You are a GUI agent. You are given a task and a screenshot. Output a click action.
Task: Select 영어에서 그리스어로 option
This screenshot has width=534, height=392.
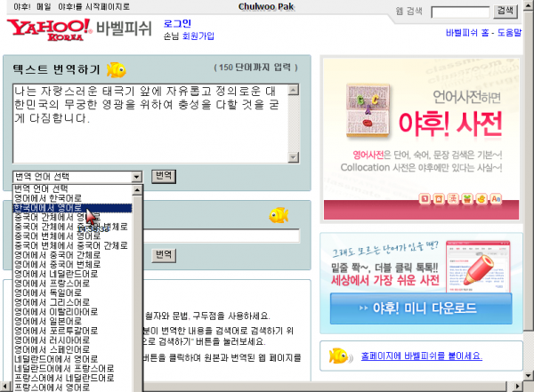(x=73, y=302)
